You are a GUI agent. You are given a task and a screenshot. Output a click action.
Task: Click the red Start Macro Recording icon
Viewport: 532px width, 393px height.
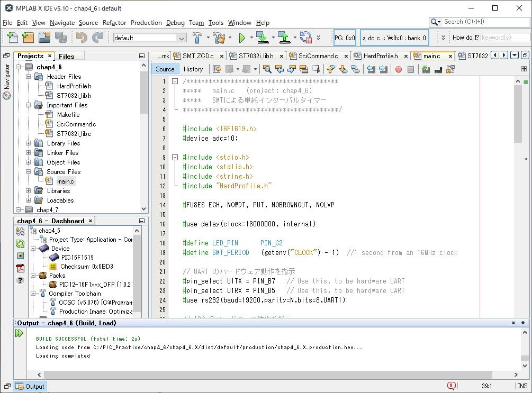click(x=399, y=69)
